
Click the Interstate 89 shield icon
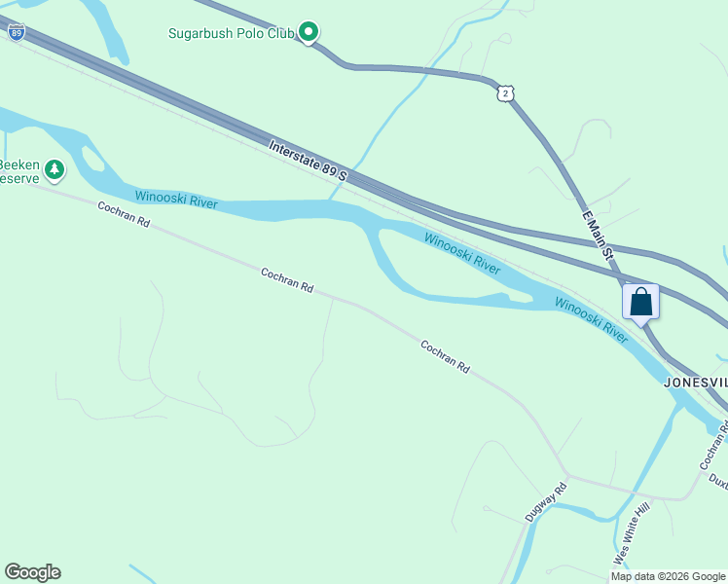(x=17, y=33)
